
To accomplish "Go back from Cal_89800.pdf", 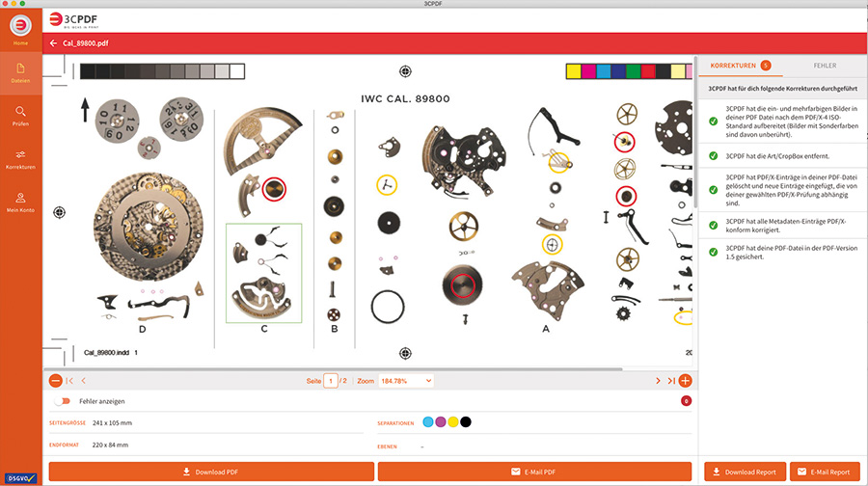I will point(53,43).
